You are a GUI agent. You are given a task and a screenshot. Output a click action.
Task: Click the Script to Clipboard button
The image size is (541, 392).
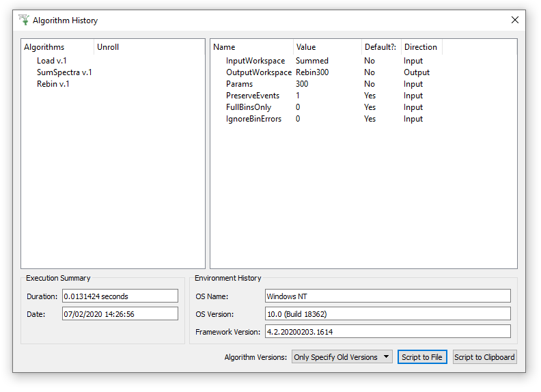coord(484,357)
